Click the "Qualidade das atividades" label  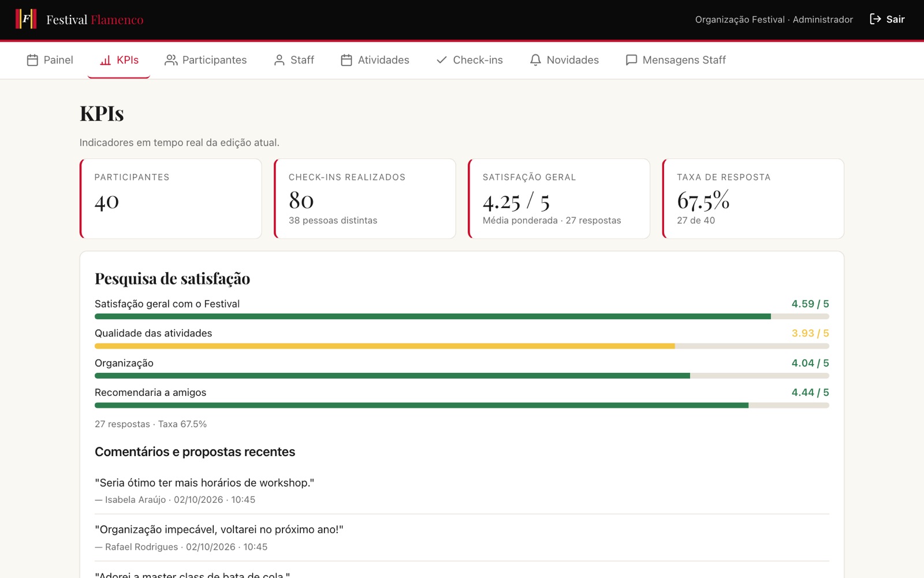click(x=154, y=334)
